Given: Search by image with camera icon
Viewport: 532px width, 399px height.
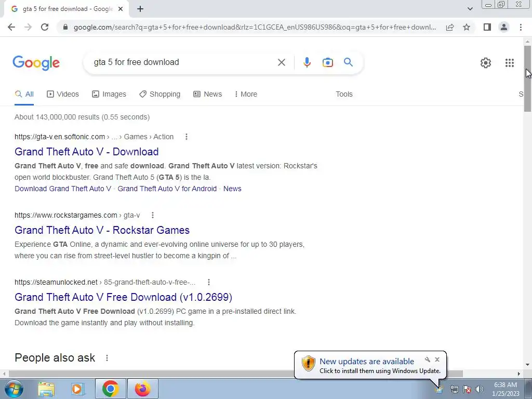Looking at the screenshot, I should click(x=328, y=62).
